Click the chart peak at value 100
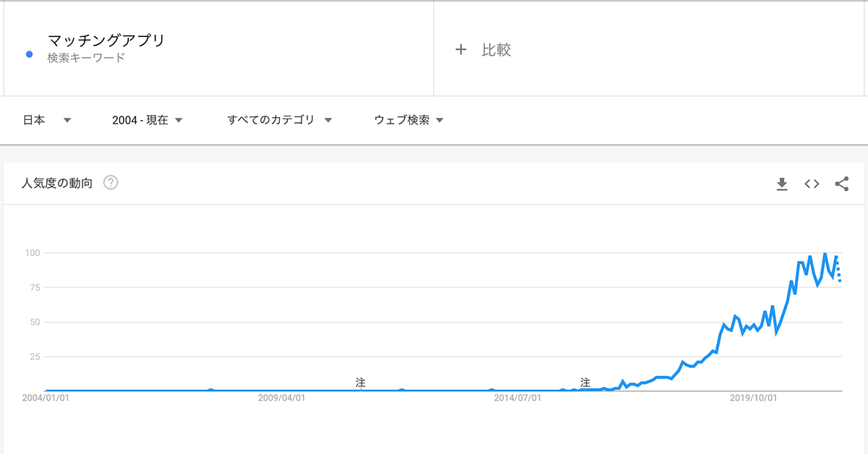Screen dimensions: 868x454 (x=825, y=254)
